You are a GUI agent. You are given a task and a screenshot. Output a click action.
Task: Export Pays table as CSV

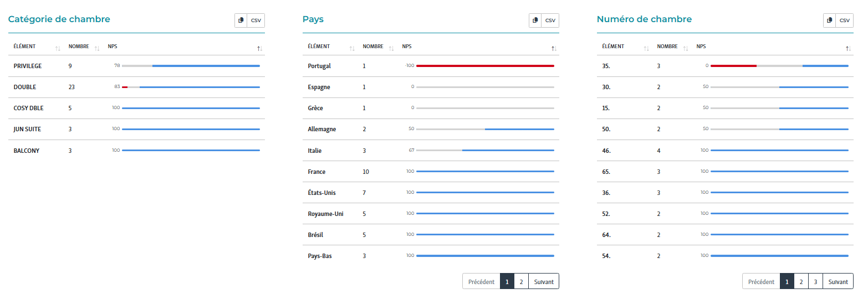click(x=550, y=20)
